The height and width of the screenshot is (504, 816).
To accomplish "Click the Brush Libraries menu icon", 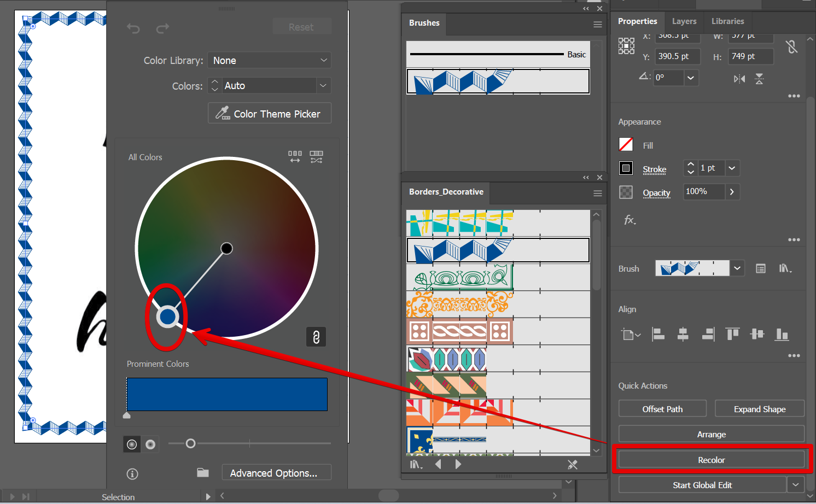I will 416,465.
